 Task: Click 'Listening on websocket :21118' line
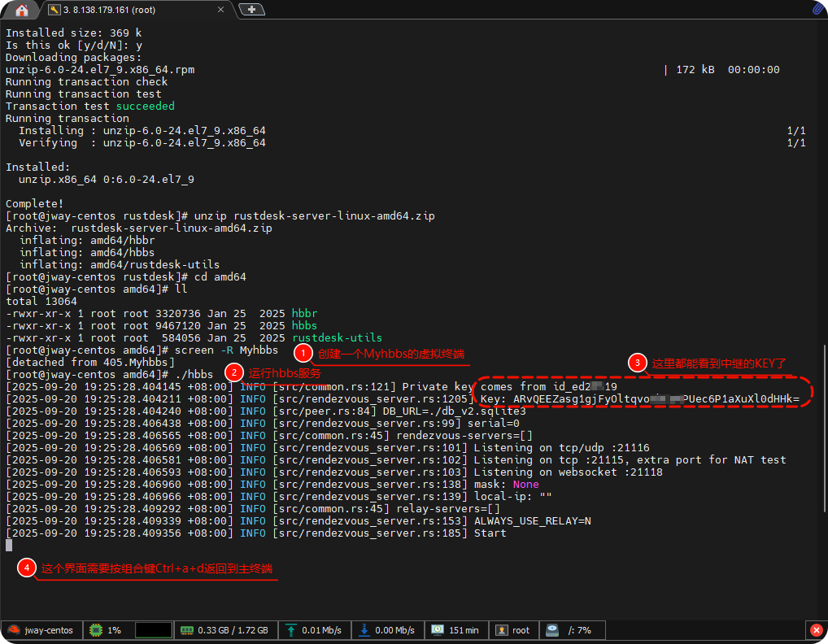569,472
